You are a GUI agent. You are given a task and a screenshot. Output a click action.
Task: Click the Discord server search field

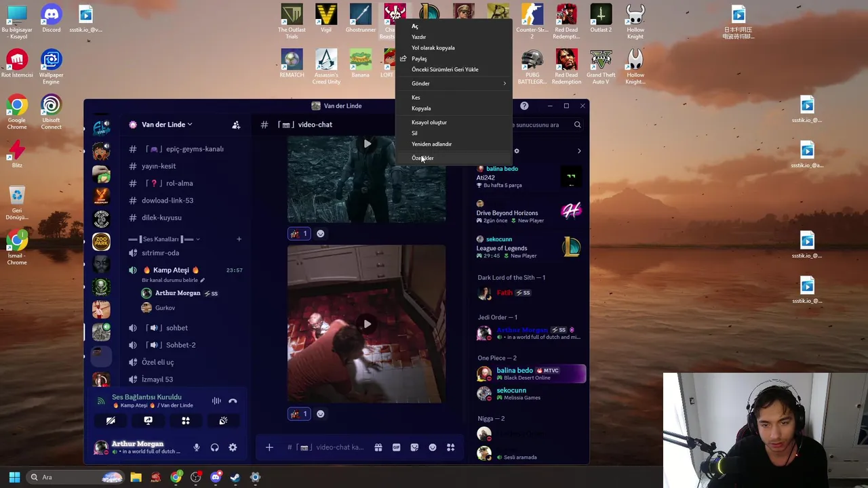click(x=545, y=125)
